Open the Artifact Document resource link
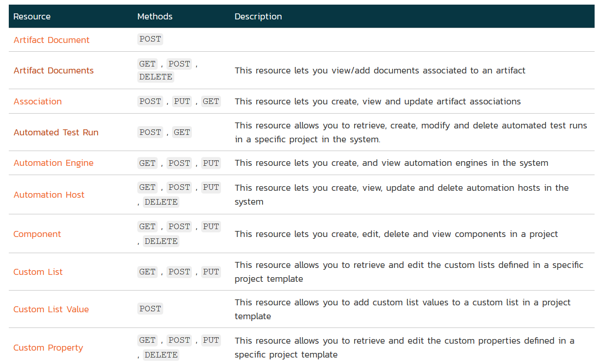The width and height of the screenshot is (596, 364). pyautogui.click(x=51, y=40)
